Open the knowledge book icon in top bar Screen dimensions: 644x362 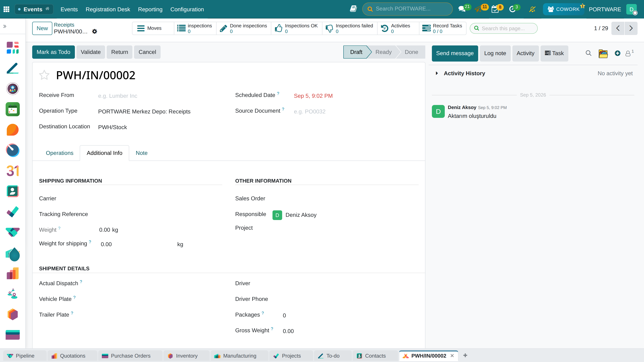tap(353, 9)
